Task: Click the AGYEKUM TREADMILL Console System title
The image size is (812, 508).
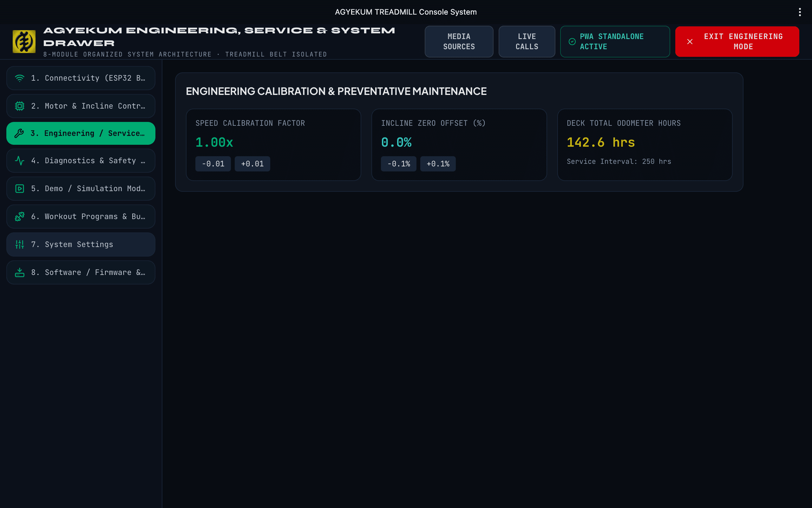Action: [x=406, y=12]
